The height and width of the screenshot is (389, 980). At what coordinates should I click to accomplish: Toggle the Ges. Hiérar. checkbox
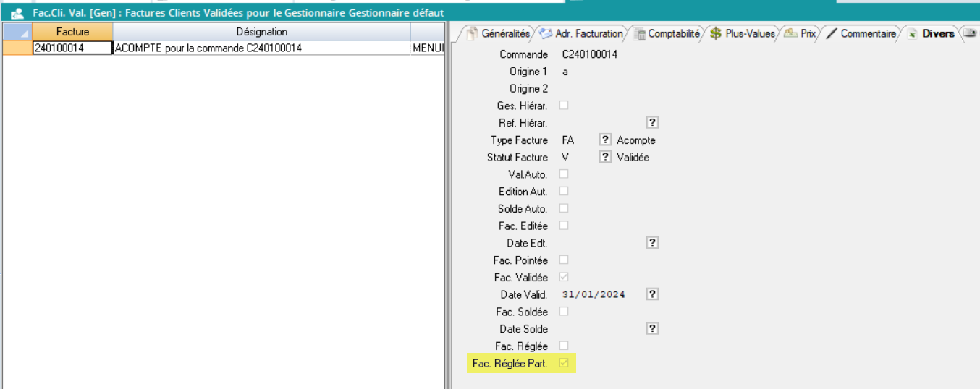(564, 106)
